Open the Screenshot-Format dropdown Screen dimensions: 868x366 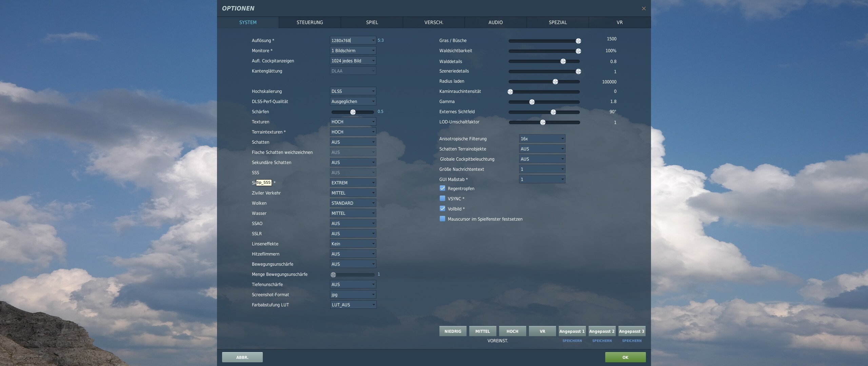pyautogui.click(x=353, y=294)
